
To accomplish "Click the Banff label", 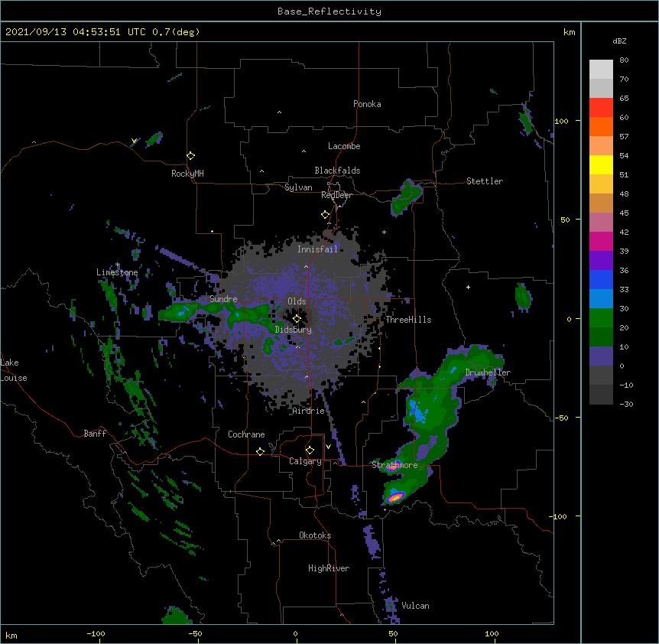I will tap(95, 434).
